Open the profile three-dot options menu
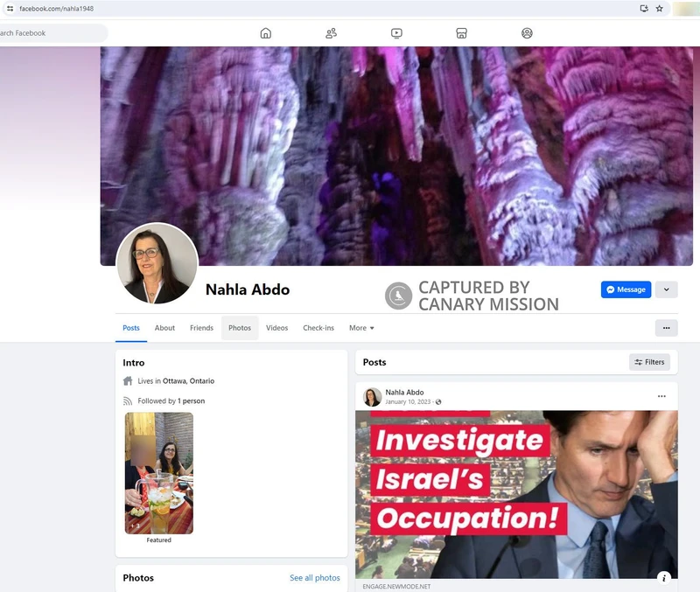700x592 pixels. 666,328
